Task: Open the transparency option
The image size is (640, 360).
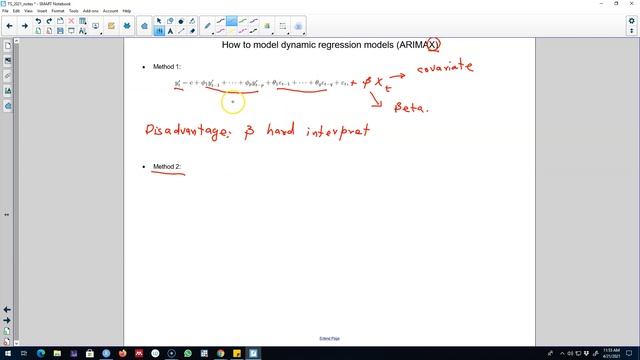Action: point(298,26)
